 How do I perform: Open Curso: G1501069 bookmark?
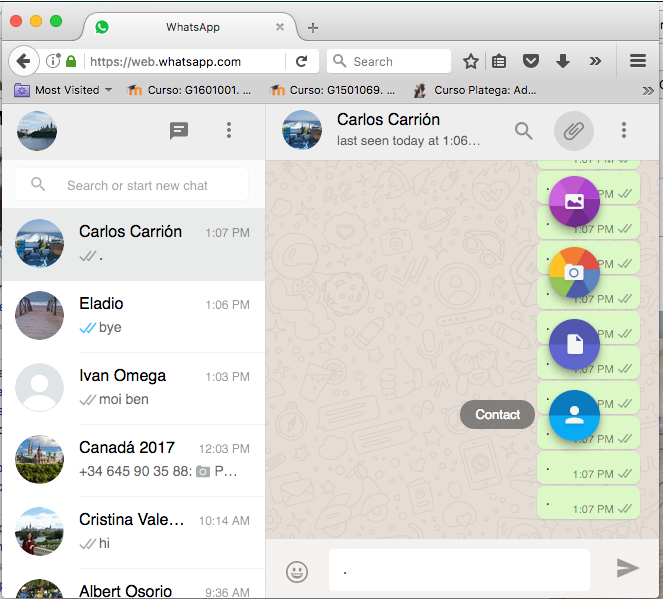click(332, 90)
